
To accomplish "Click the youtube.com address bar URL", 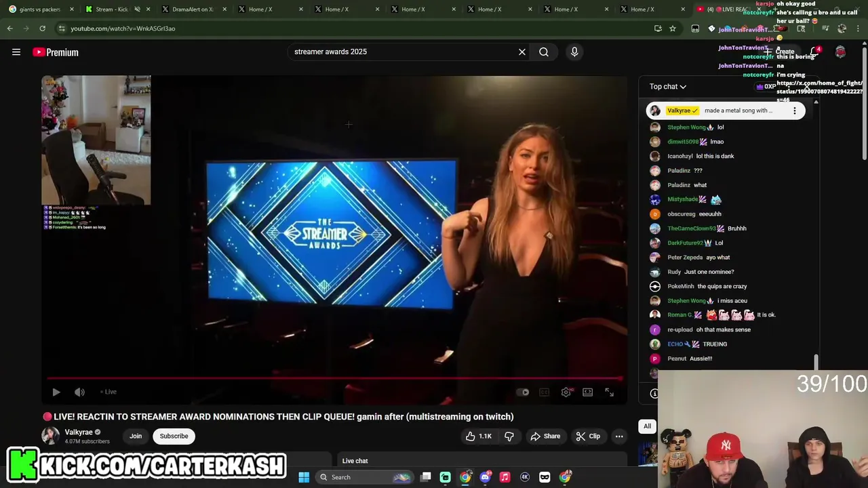I will 123,28.
